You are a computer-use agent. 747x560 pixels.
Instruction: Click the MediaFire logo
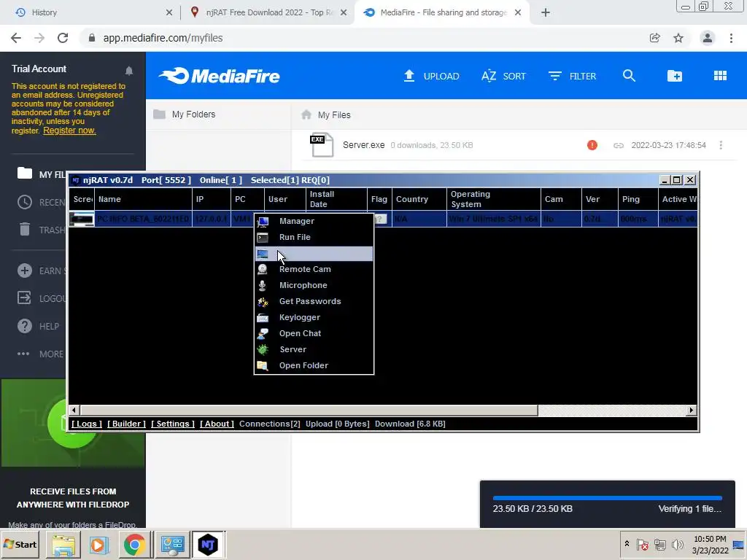click(220, 76)
